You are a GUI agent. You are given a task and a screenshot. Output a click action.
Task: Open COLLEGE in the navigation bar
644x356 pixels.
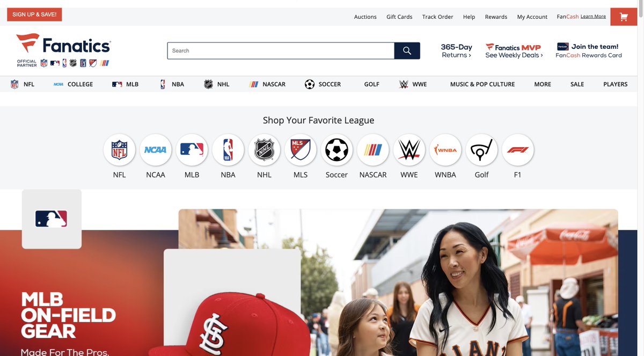tap(73, 84)
